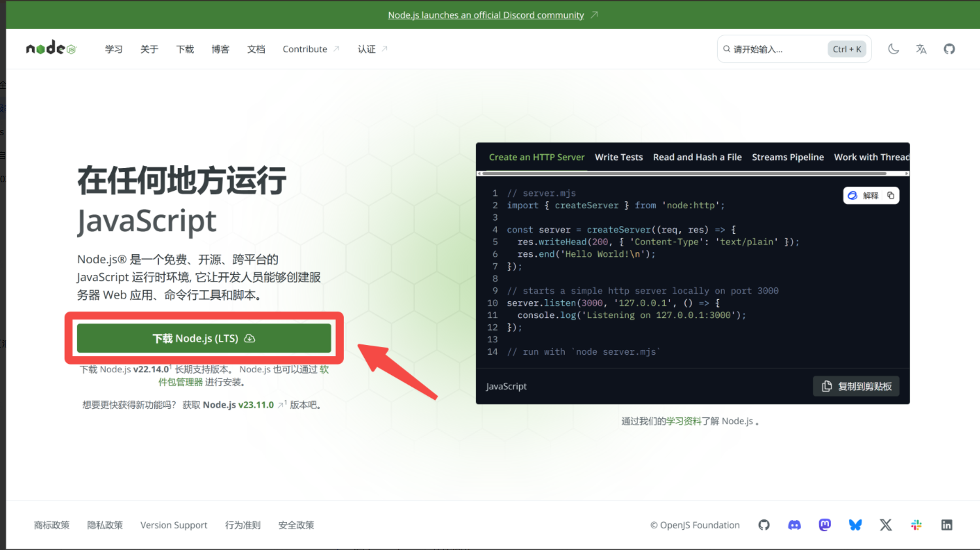The height and width of the screenshot is (550, 980).
Task: Click the Bluesky butterfly icon in footer
Action: pos(855,525)
